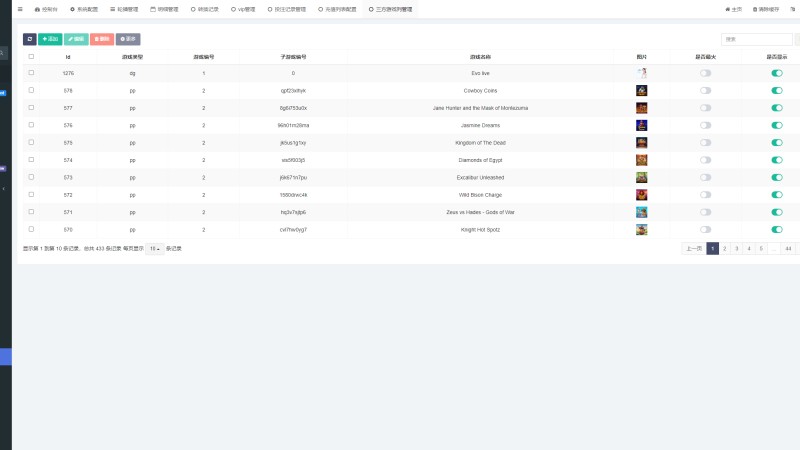Focus the search input field
The image size is (800, 450).
pos(756,39)
